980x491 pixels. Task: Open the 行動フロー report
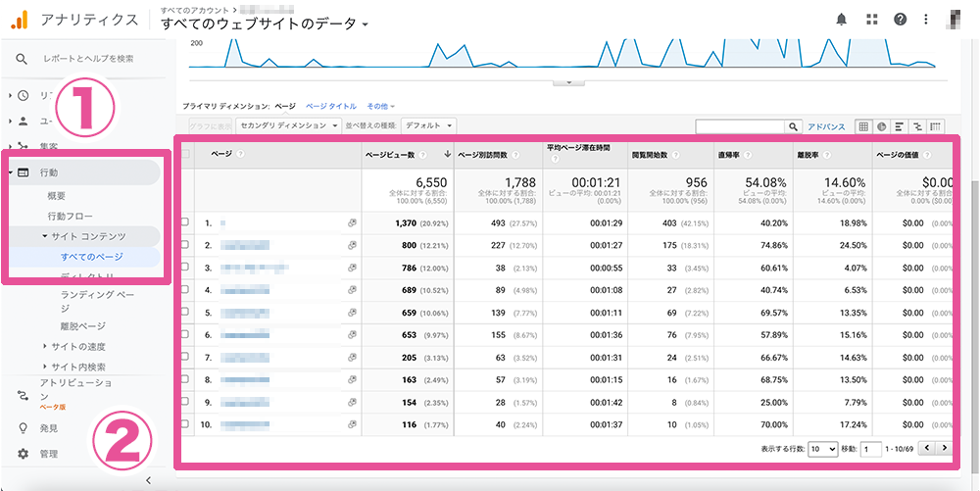pyautogui.click(x=71, y=217)
